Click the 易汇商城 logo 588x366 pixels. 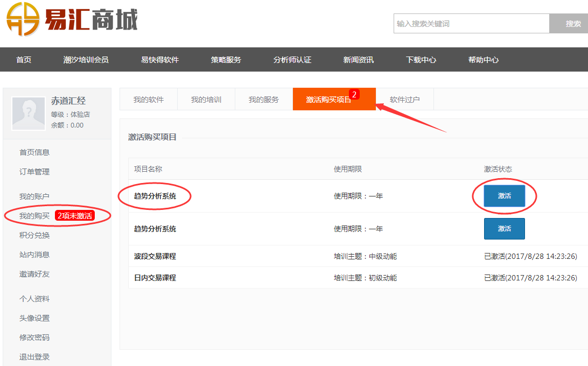point(72,19)
